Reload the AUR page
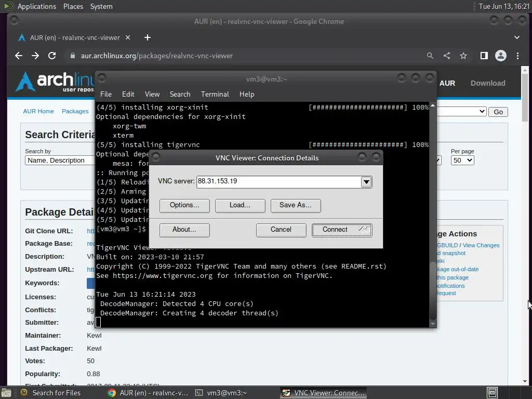Screen dimensions: 532x399 pyautogui.click(x=52, y=56)
